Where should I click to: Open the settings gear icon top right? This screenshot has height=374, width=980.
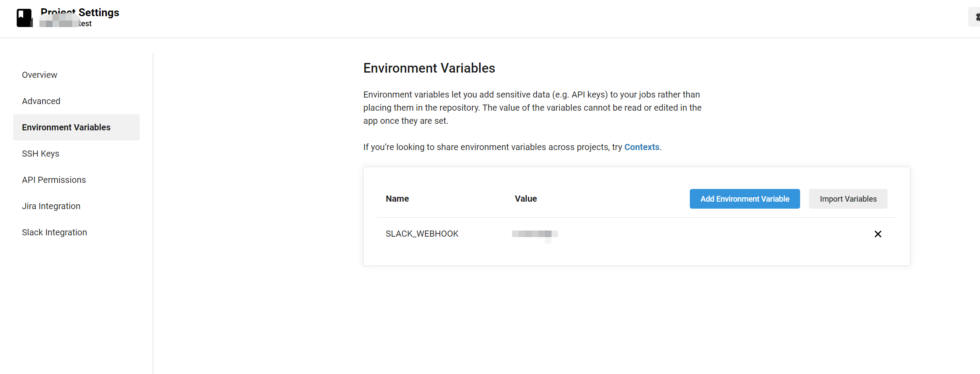click(x=976, y=17)
